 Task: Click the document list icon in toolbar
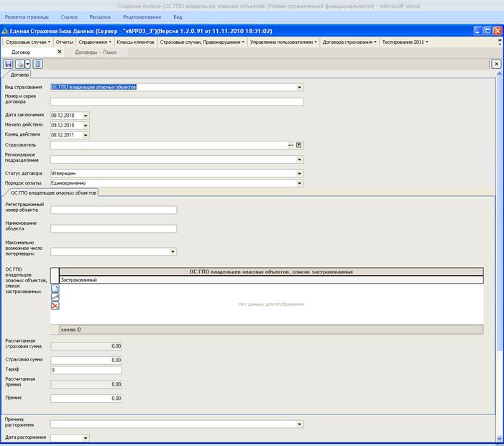pos(37,64)
